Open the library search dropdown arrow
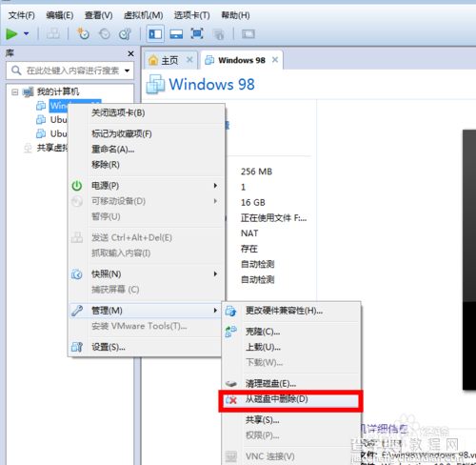 pyautogui.click(x=128, y=71)
